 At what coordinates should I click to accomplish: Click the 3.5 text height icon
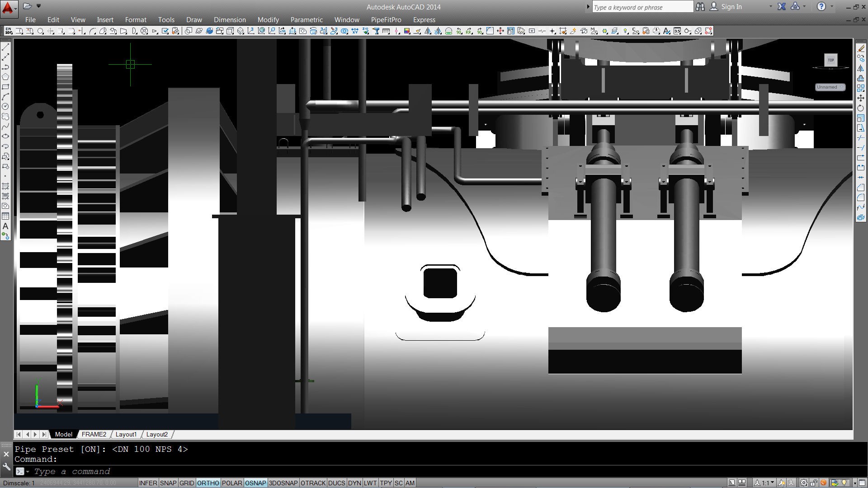click(677, 31)
